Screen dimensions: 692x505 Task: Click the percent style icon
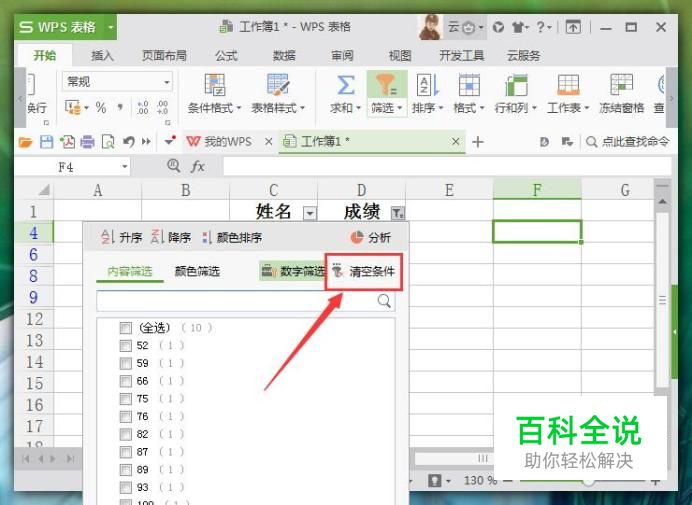(x=101, y=107)
